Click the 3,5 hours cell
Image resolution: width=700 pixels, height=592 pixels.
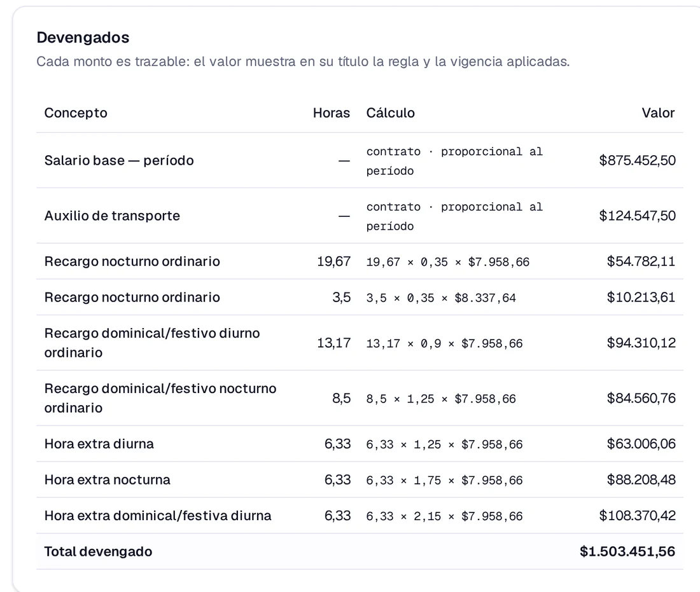341,298
